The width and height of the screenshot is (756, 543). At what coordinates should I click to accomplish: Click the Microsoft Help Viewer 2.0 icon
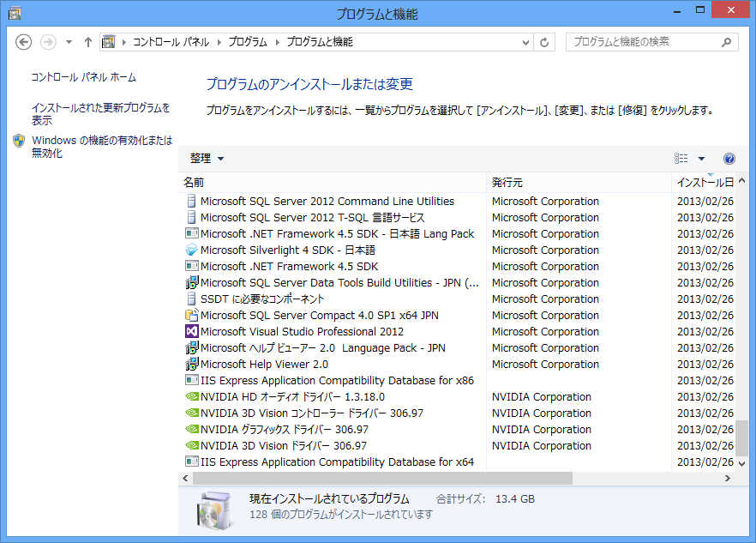pyautogui.click(x=192, y=365)
